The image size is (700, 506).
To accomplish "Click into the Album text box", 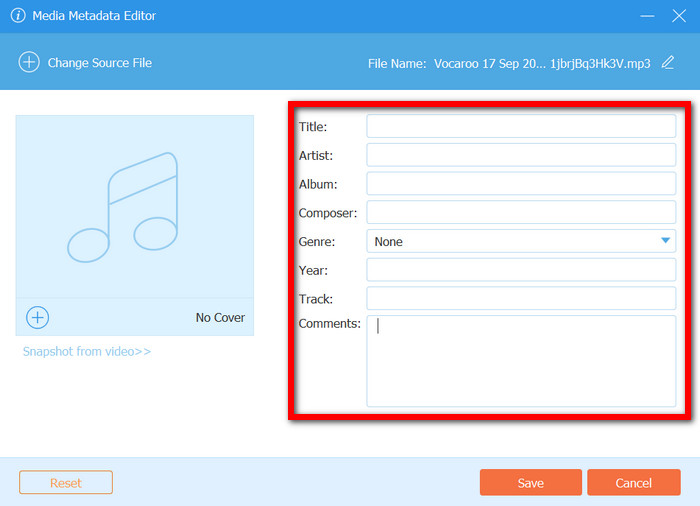I will point(521,184).
